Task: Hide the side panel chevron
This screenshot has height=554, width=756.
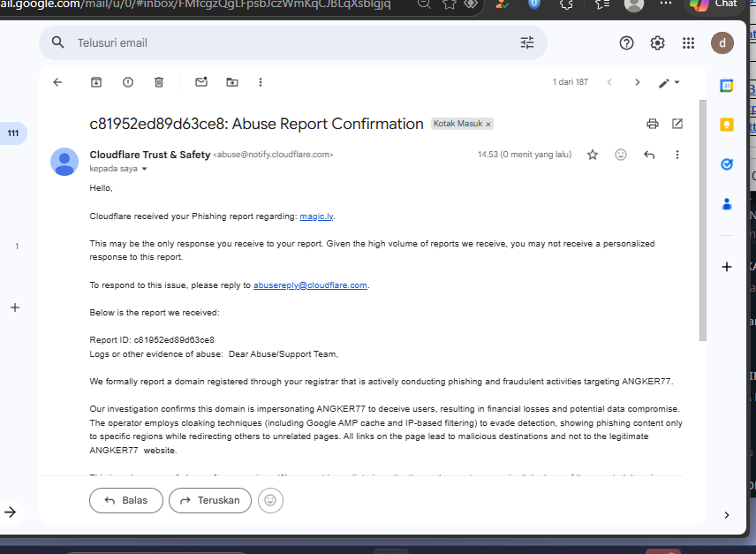Action: click(727, 515)
